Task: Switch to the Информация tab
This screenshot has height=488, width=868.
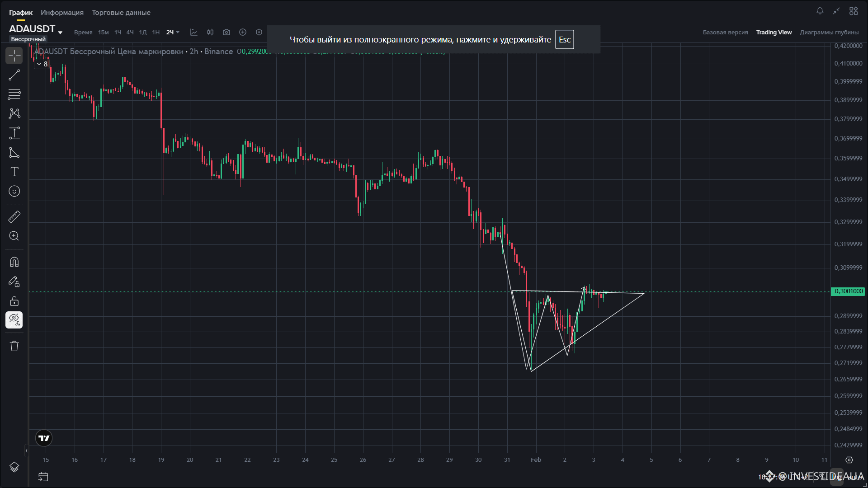Action: [62, 13]
